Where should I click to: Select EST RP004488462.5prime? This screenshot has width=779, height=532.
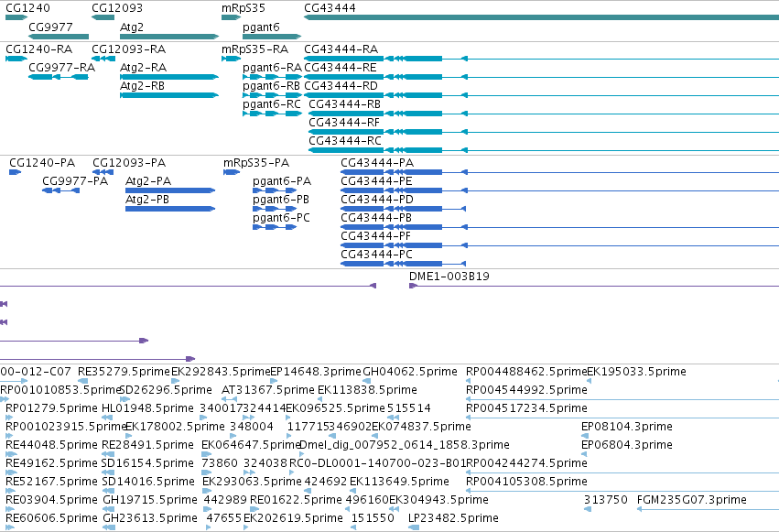coord(526,372)
